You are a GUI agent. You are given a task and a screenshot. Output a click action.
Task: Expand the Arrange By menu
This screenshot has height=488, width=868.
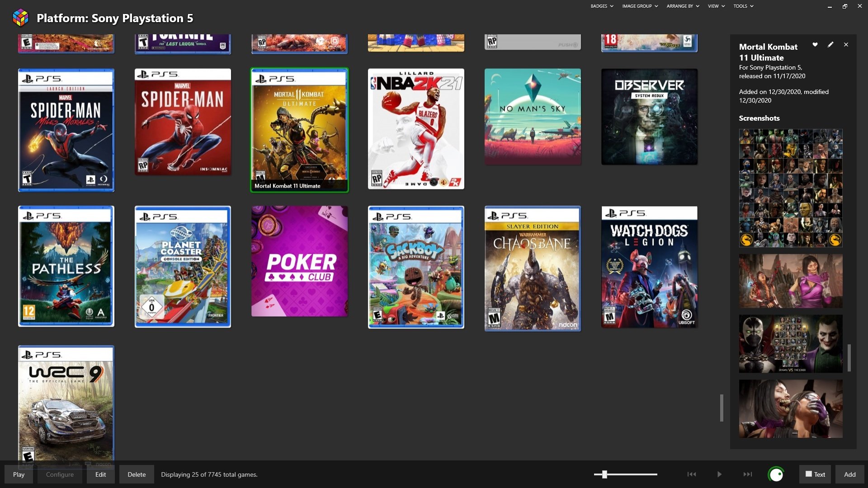tap(683, 6)
